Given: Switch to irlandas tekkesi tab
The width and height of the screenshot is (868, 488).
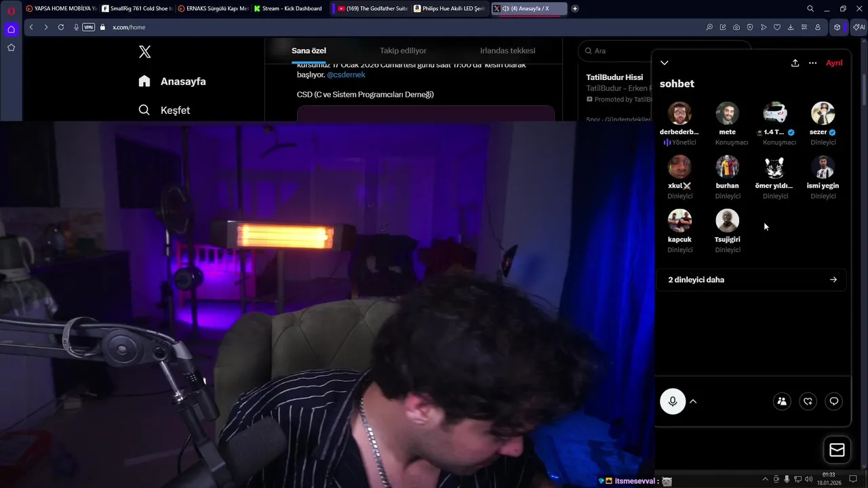Looking at the screenshot, I should (x=508, y=51).
